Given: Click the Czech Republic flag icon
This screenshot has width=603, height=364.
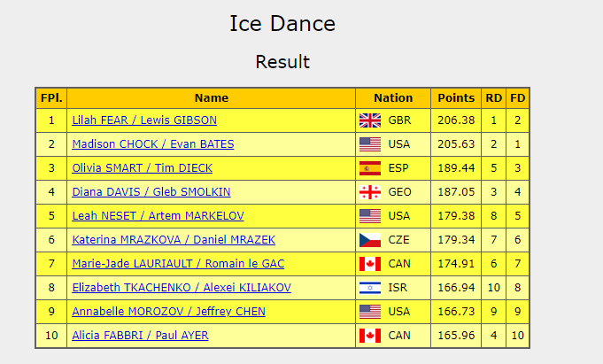Looking at the screenshot, I should pos(369,240).
